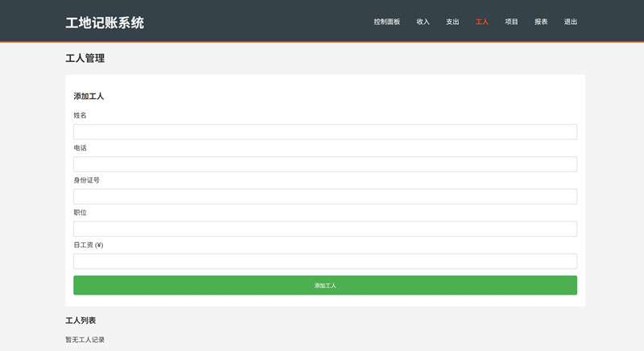Click the 日工资 (¥) input box
644x351 pixels.
325,262
